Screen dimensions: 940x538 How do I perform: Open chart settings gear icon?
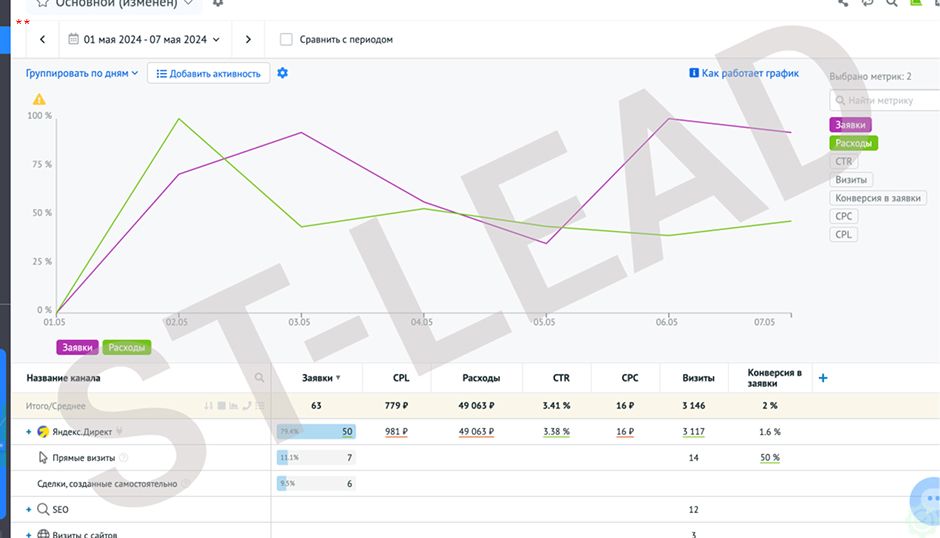282,73
